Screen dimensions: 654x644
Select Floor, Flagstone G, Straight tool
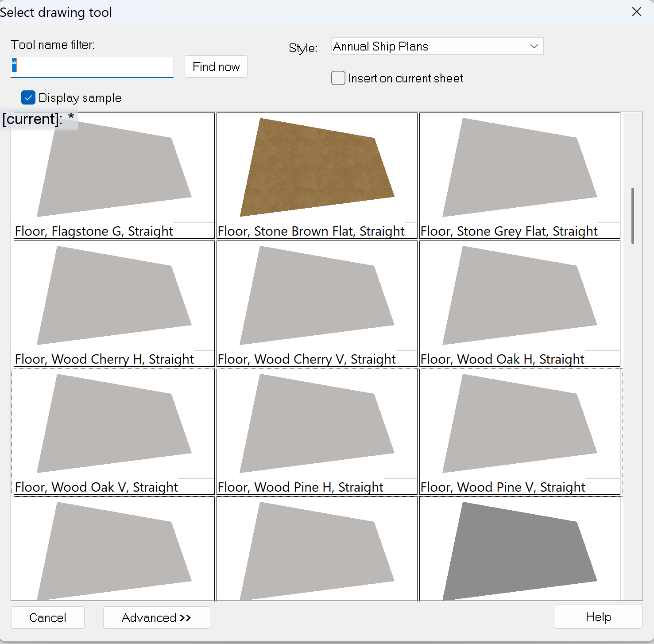(x=114, y=175)
